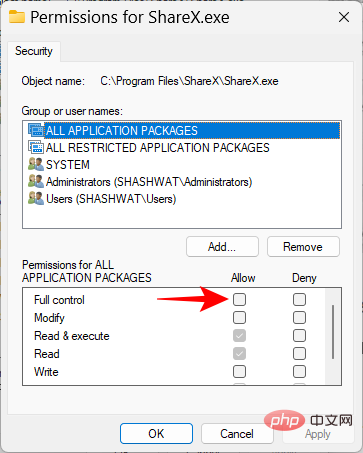This screenshot has height=453, width=363.
Task: Enable Allow for Full control
Action: (239, 299)
